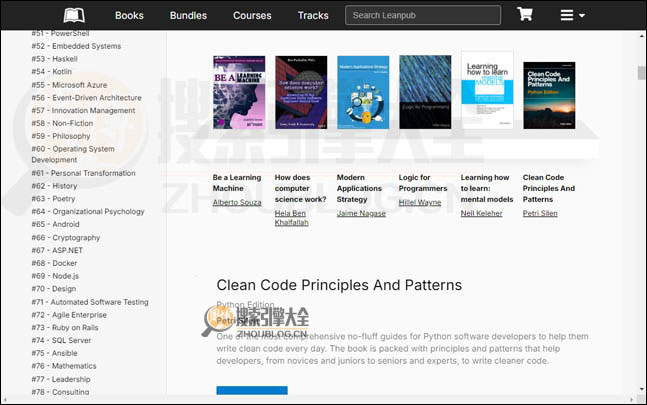
Task: Open author Alberto Souza's page
Action: [237, 202]
